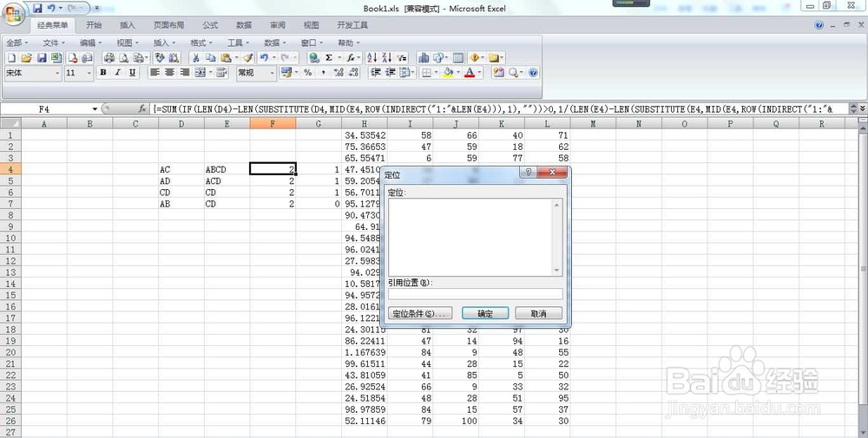Open the 格式 classic menu

[x=201, y=42]
